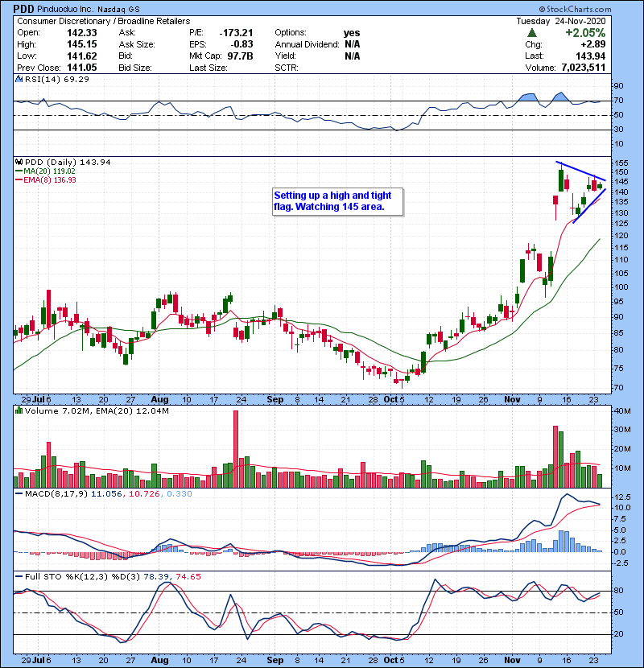Click the Prev Close value "141.05"

(x=82, y=68)
